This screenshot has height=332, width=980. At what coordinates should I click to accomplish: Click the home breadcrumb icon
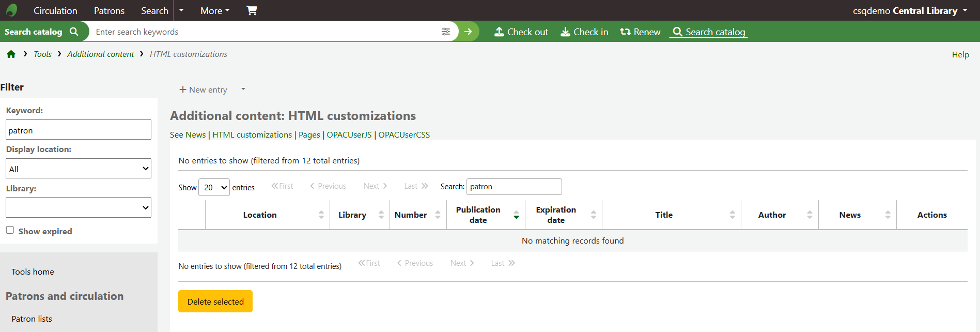click(x=11, y=54)
